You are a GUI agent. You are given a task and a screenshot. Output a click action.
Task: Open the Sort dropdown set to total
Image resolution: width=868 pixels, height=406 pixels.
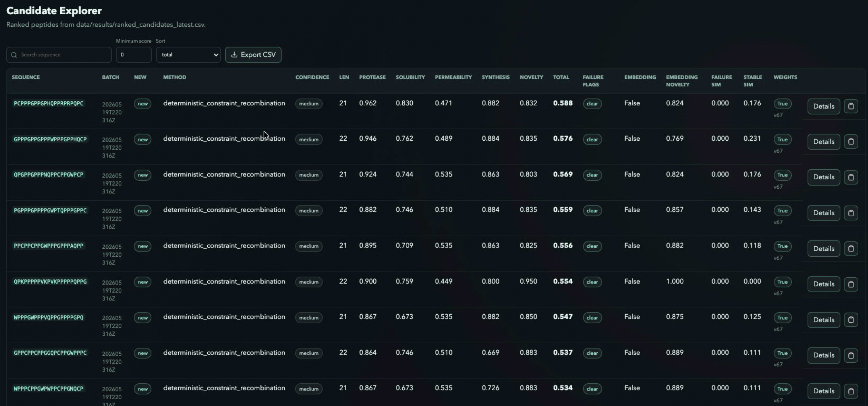(188, 54)
